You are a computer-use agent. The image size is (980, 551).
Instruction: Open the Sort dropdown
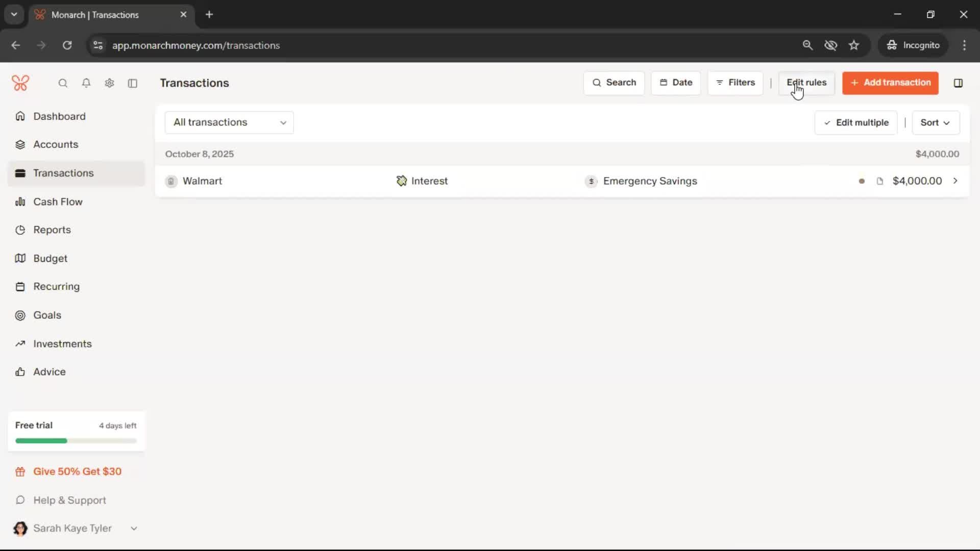click(x=935, y=122)
